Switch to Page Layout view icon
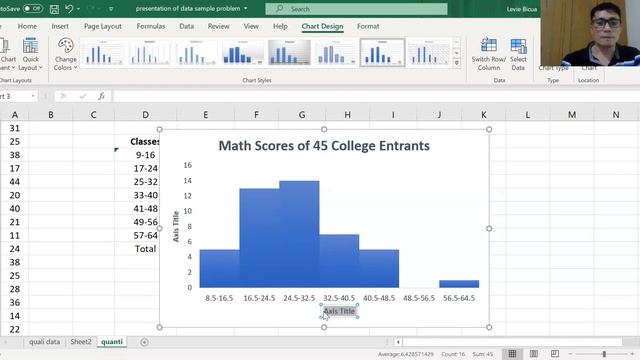 tap(533, 353)
